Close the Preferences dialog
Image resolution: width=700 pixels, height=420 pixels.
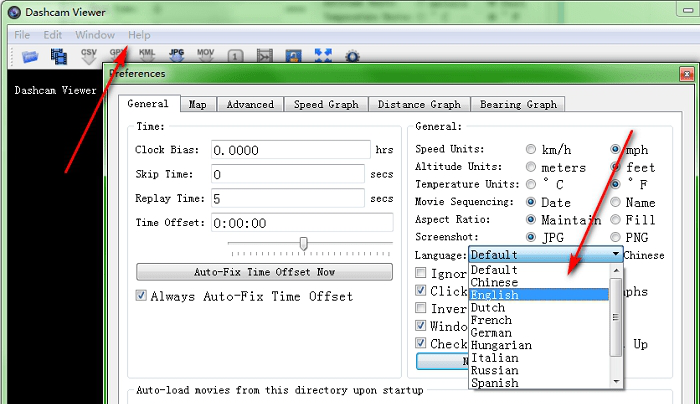[x=686, y=74]
